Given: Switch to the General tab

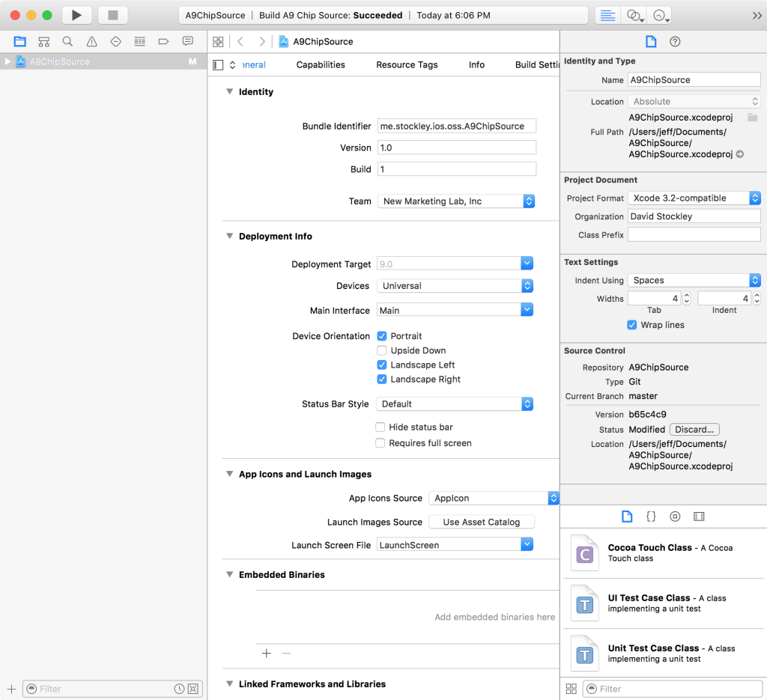Looking at the screenshot, I should [x=254, y=65].
